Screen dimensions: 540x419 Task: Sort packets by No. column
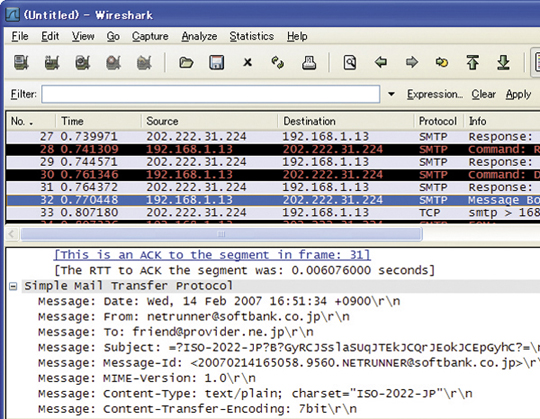tap(31, 121)
